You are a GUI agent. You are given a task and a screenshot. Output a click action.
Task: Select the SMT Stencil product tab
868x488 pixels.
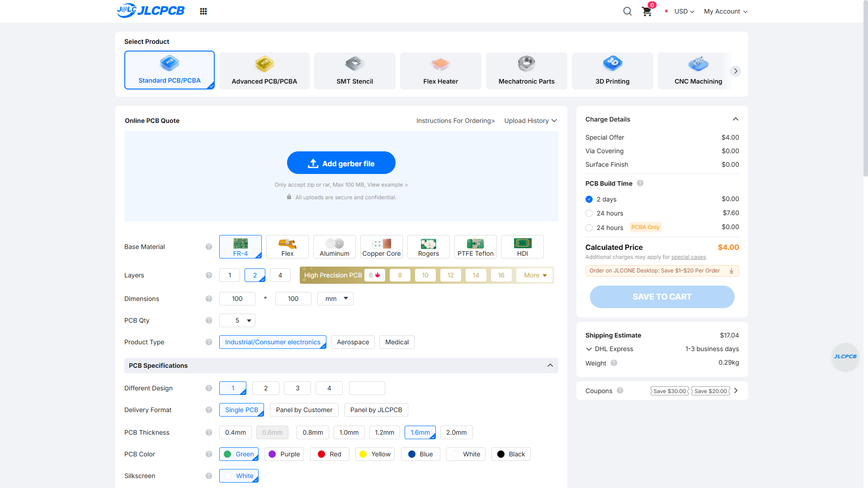click(355, 71)
